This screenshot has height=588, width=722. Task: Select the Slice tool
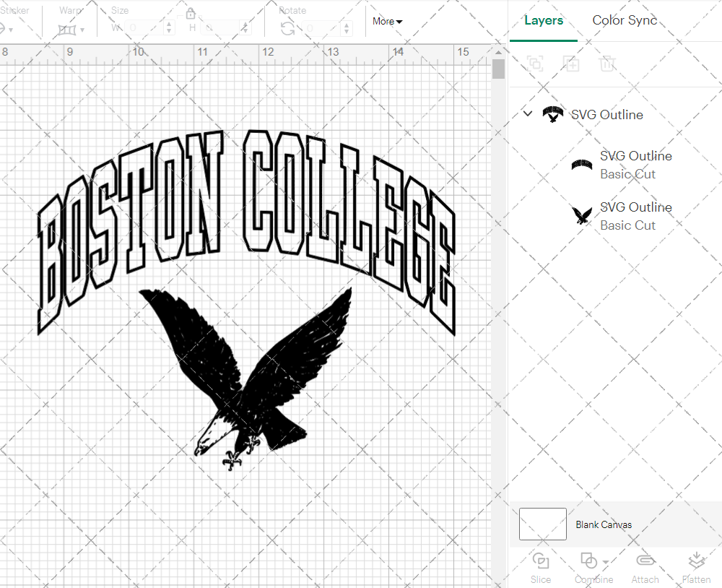541,567
